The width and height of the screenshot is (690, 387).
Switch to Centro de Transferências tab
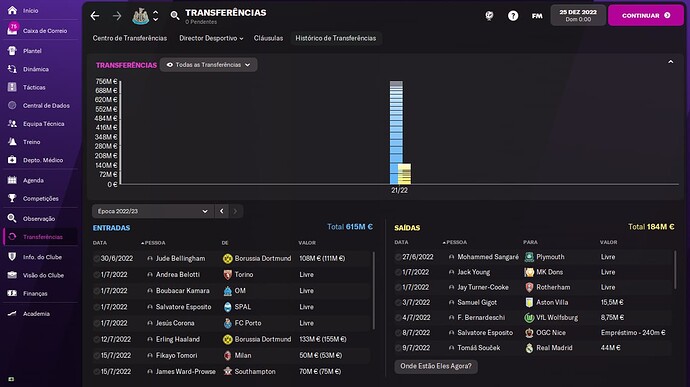(130, 38)
